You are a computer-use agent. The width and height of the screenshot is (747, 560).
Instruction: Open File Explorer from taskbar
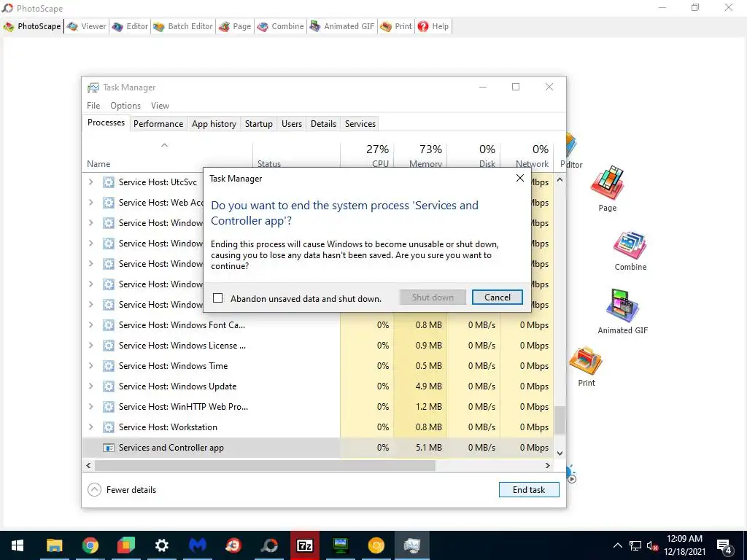[x=54, y=545]
